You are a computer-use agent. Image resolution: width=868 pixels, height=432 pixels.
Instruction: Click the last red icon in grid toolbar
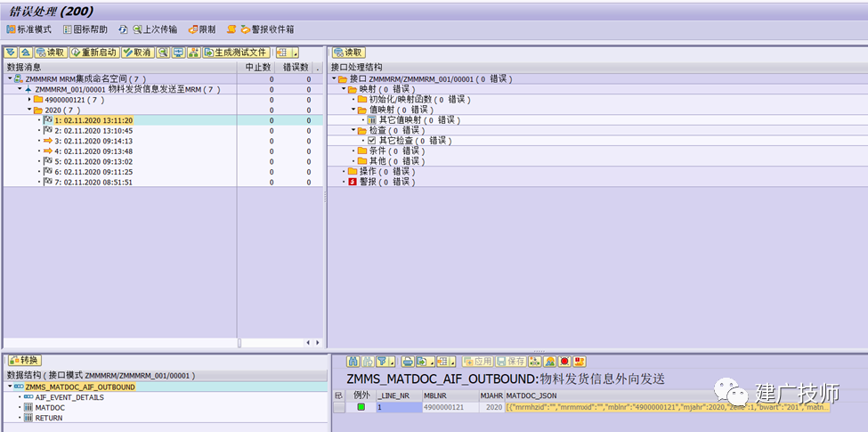click(x=580, y=362)
